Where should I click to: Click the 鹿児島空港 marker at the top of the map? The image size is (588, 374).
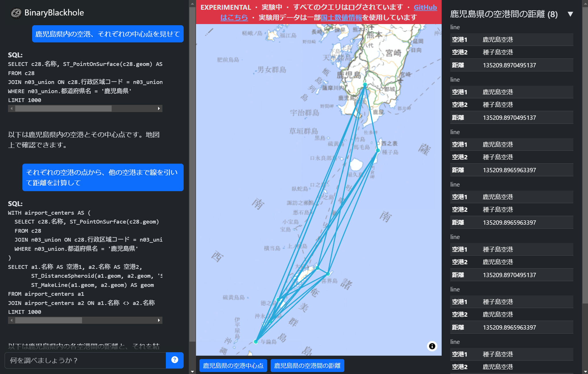tap(365, 84)
